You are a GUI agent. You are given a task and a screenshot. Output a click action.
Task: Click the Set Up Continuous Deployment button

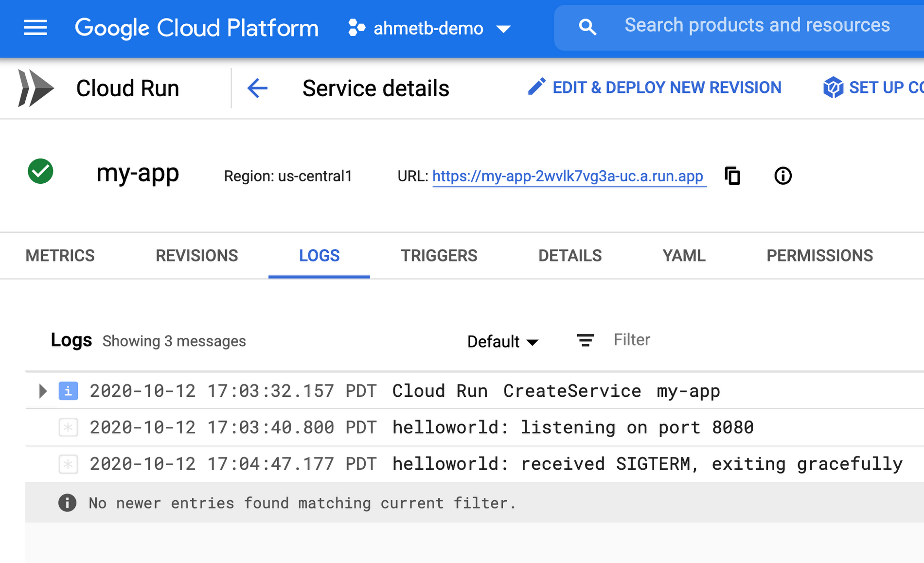point(873,88)
